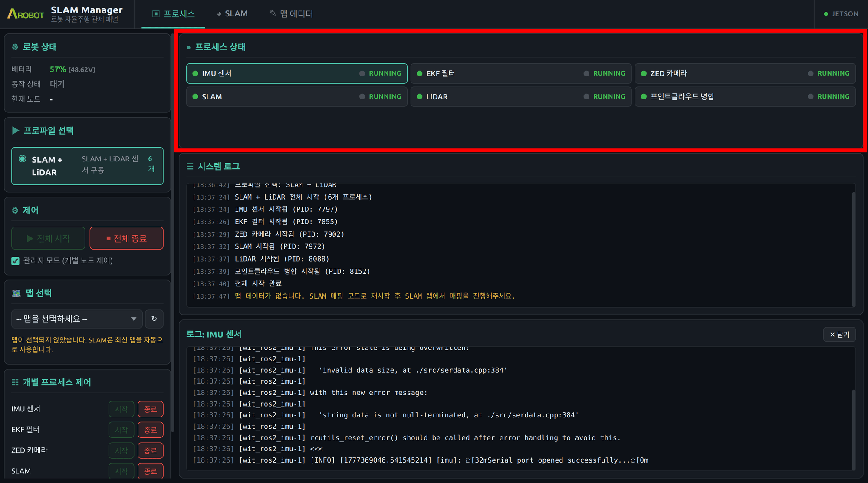Select the EKF 필터 process card
868x483 pixels.
click(x=521, y=73)
